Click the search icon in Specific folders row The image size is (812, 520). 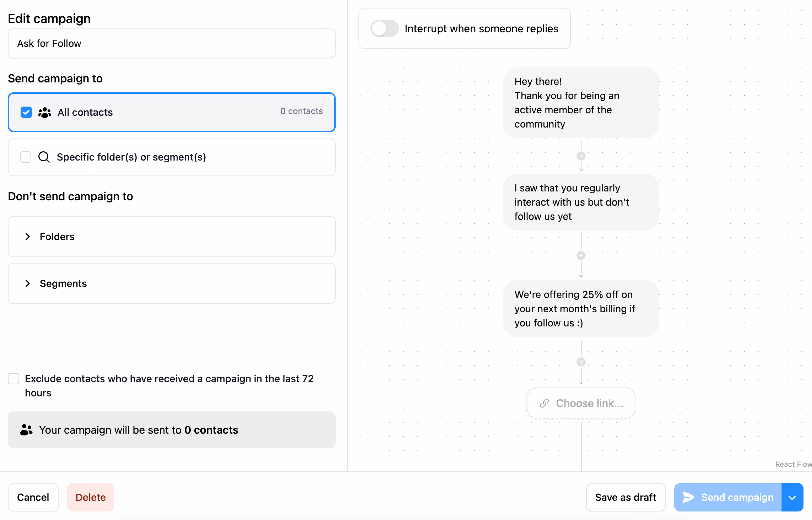[44, 157]
